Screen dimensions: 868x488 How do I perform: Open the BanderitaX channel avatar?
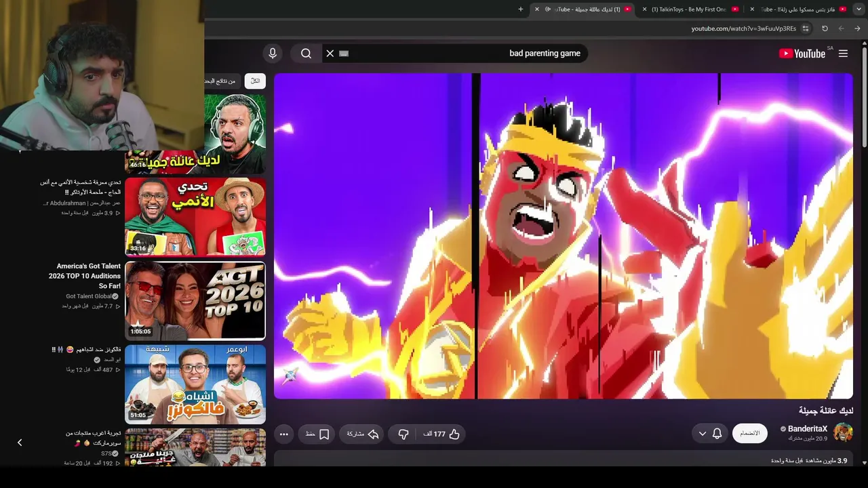point(843,432)
